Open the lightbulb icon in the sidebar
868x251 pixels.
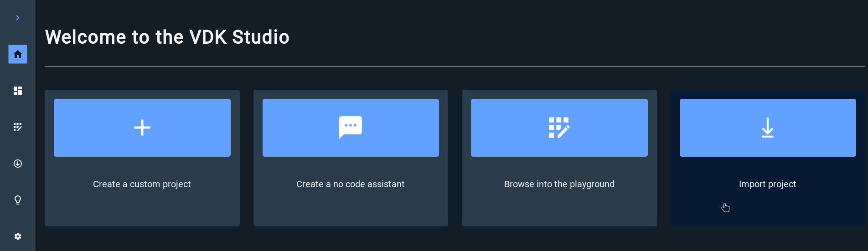click(18, 200)
